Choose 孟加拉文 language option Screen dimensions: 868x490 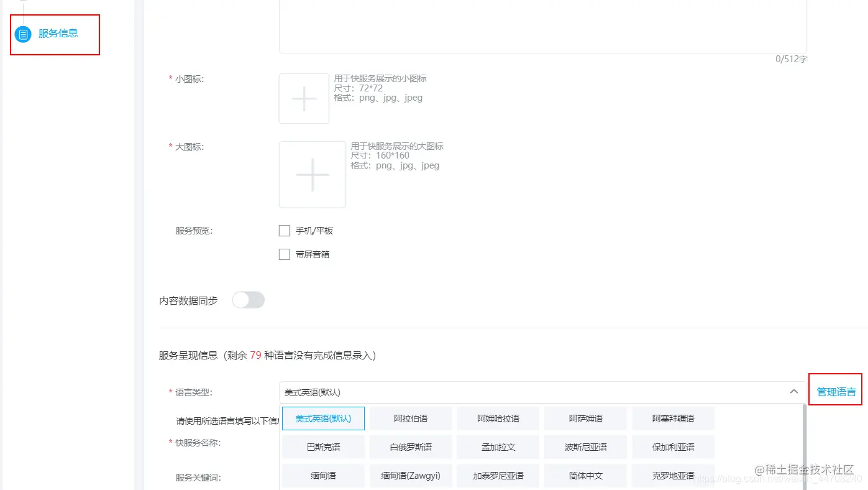coord(498,446)
